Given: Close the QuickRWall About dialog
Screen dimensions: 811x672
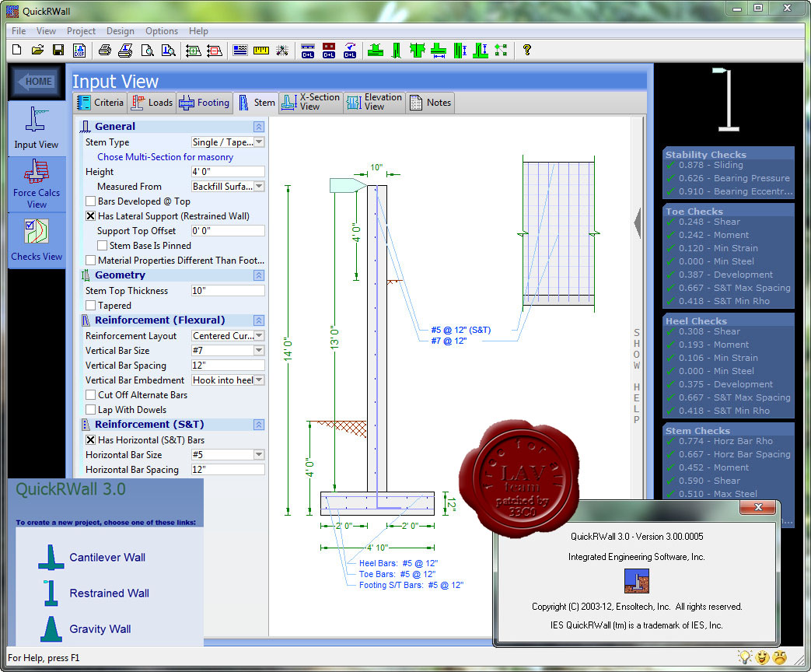Looking at the screenshot, I should [758, 507].
